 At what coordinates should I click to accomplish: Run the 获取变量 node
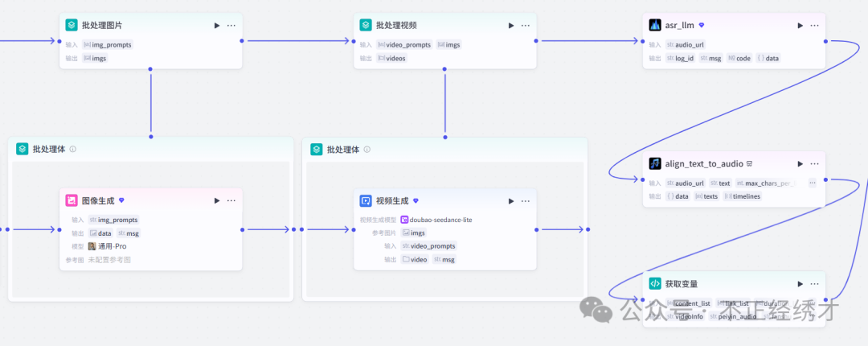pos(800,284)
